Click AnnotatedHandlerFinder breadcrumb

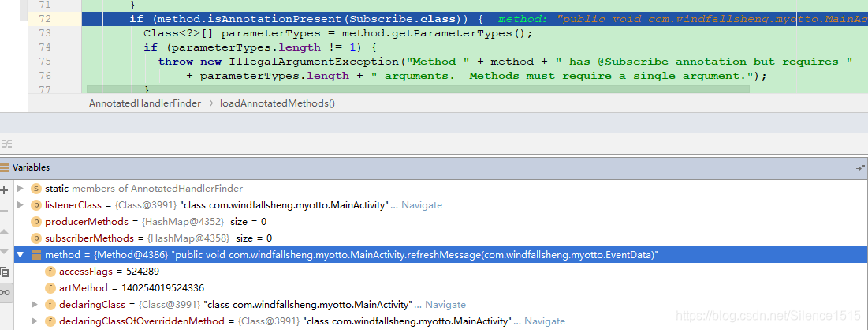click(x=145, y=103)
